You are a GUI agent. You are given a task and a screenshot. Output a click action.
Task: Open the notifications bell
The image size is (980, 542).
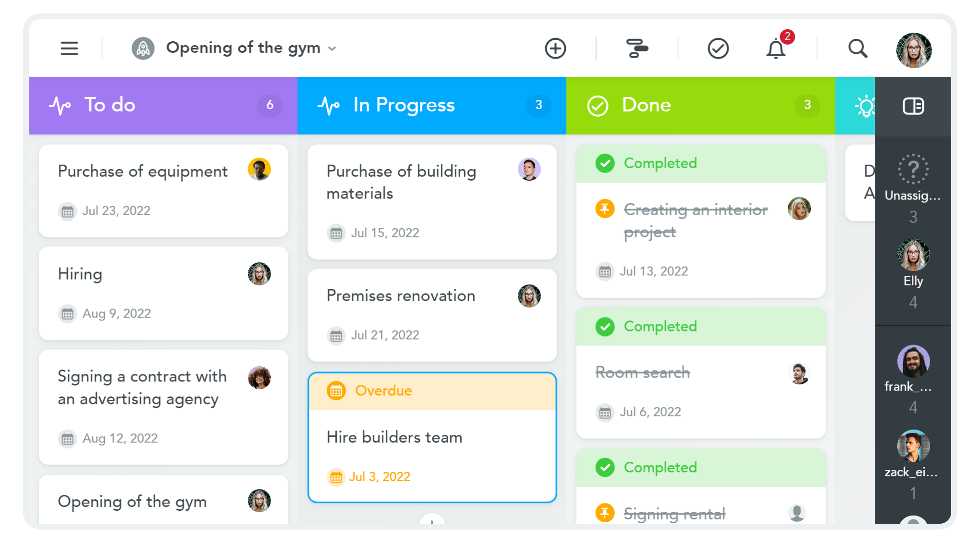(776, 49)
